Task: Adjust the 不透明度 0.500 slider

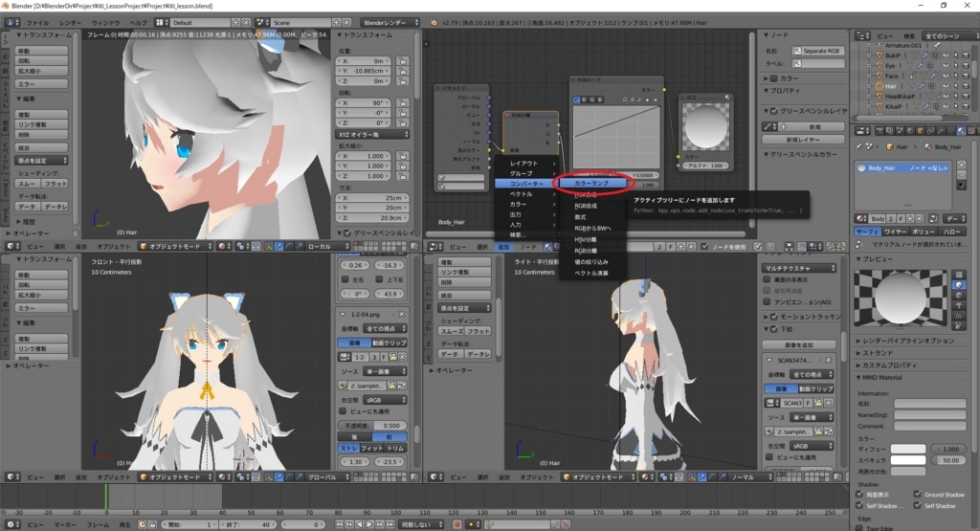Action: coord(373,426)
